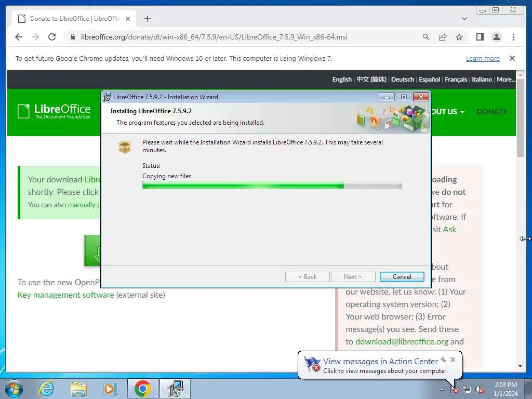Close the Donate to LibreOffice tab
Image resolution: width=532 pixels, height=399 pixels.
pos(128,19)
